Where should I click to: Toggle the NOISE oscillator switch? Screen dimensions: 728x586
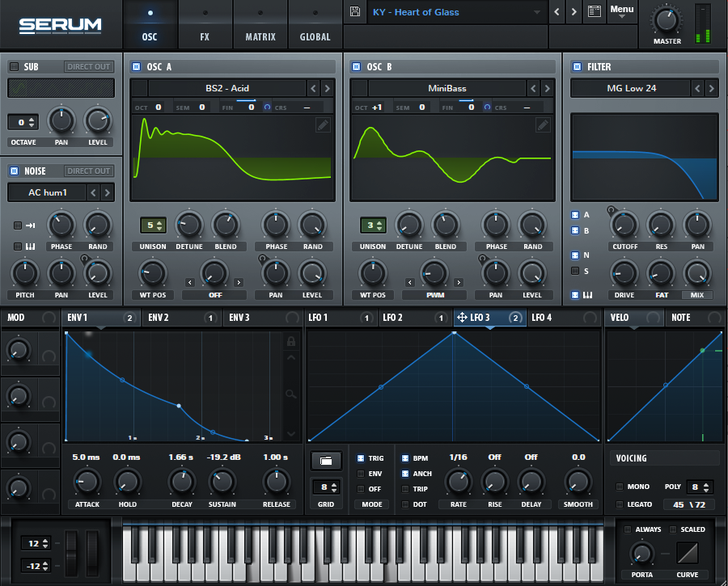click(15, 171)
